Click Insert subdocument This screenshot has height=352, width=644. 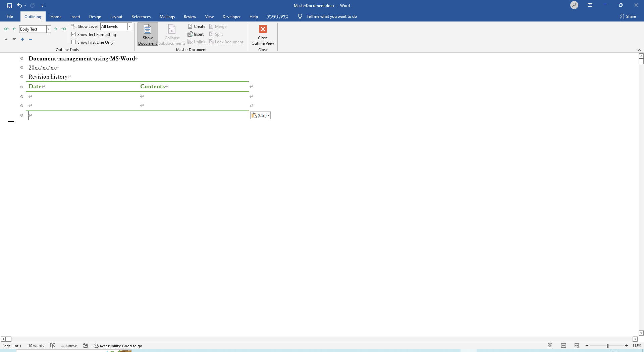196,34
